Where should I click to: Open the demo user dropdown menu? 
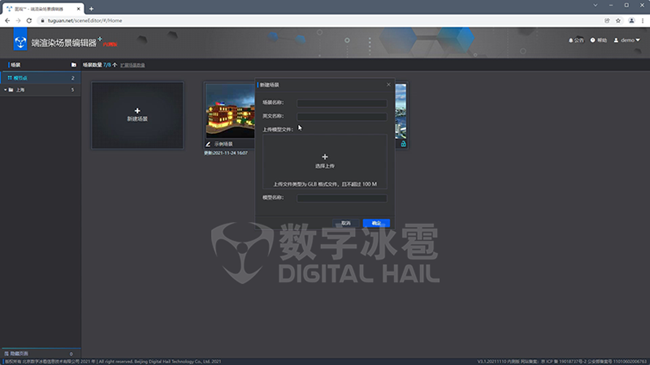[627, 40]
